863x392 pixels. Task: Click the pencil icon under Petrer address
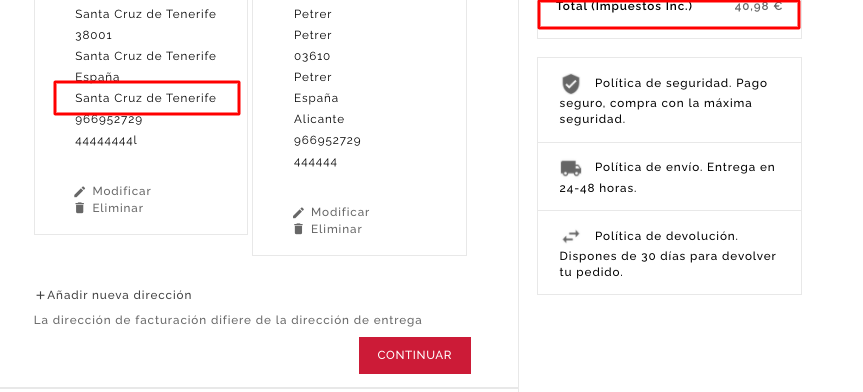298,213
